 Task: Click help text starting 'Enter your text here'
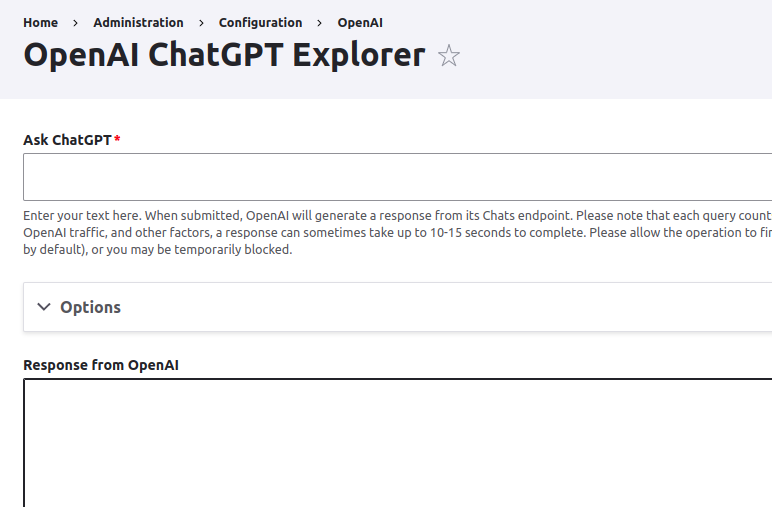click(397, 232)
